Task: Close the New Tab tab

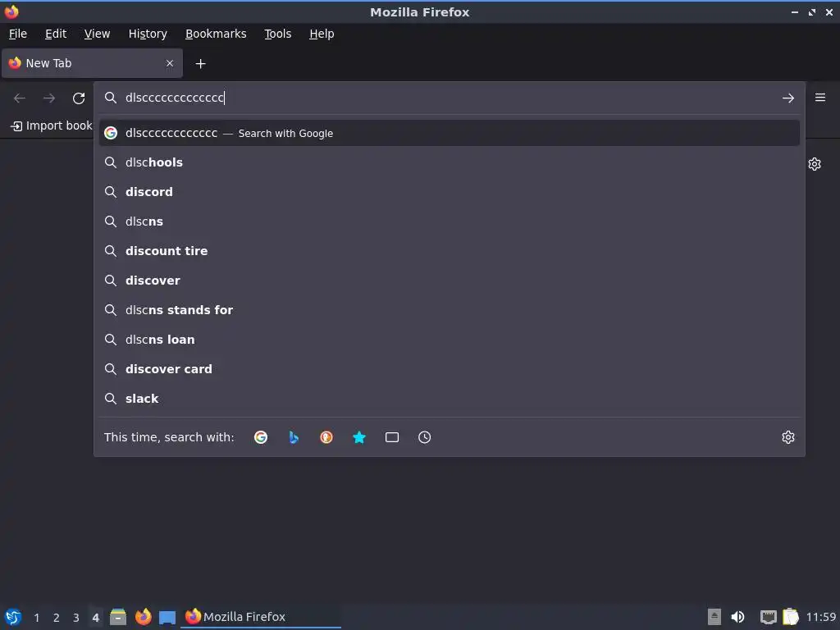Action: coord(170,63)
